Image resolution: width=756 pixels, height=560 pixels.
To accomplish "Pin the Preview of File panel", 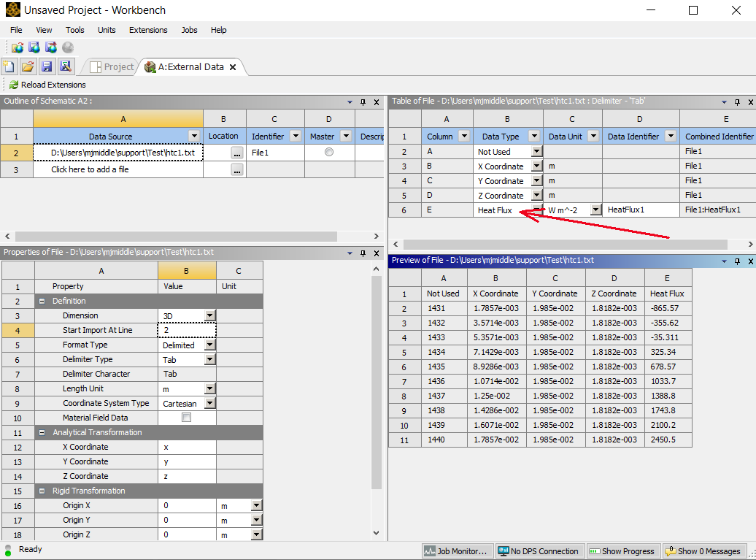I will 737,261.
